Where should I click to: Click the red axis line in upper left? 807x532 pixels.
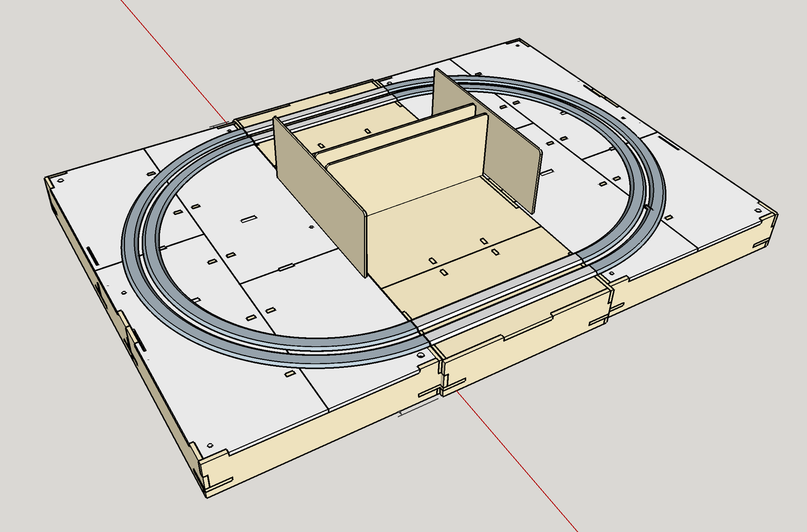173,61
